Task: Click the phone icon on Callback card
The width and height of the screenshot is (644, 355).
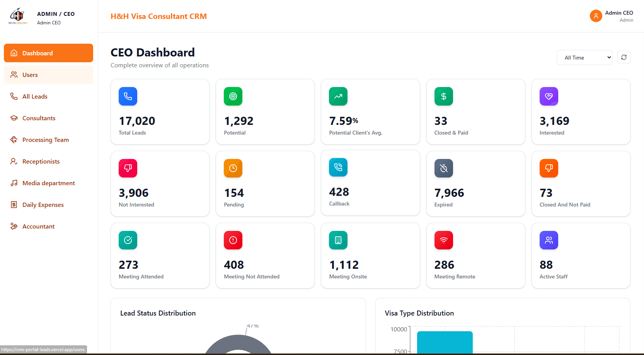Action: click(x=338, y=167)
